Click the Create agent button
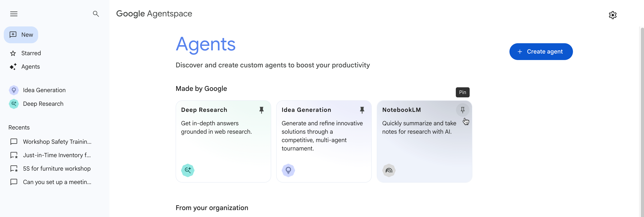Viewport: 644px width, 217px height. (x=541, y=52)
